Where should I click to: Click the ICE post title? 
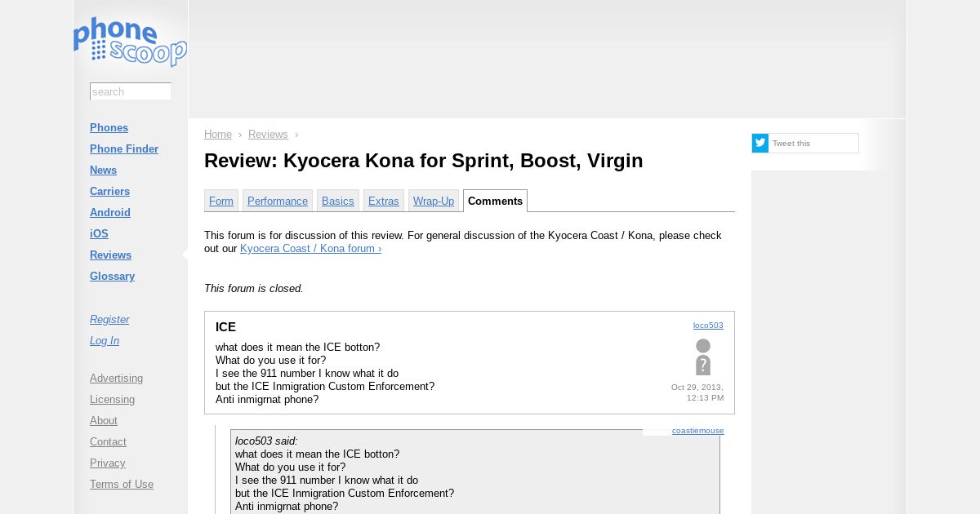click(225, 326)
